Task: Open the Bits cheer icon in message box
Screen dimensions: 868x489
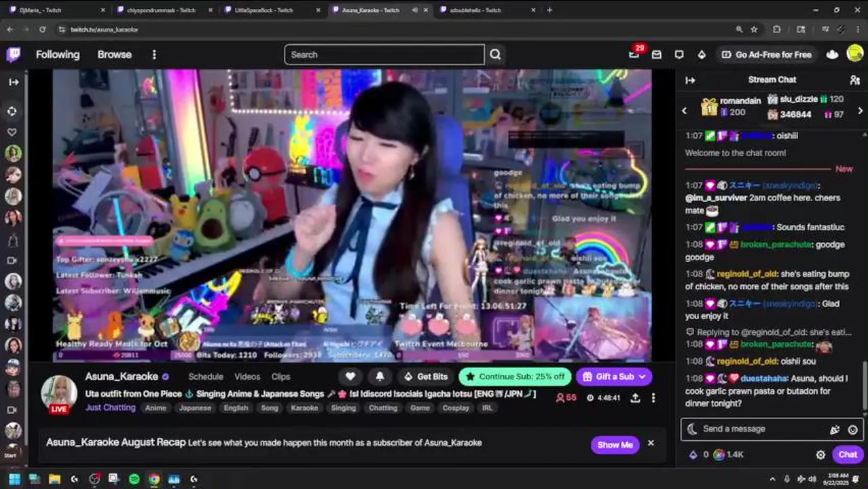Action: [x=835, y=430]
